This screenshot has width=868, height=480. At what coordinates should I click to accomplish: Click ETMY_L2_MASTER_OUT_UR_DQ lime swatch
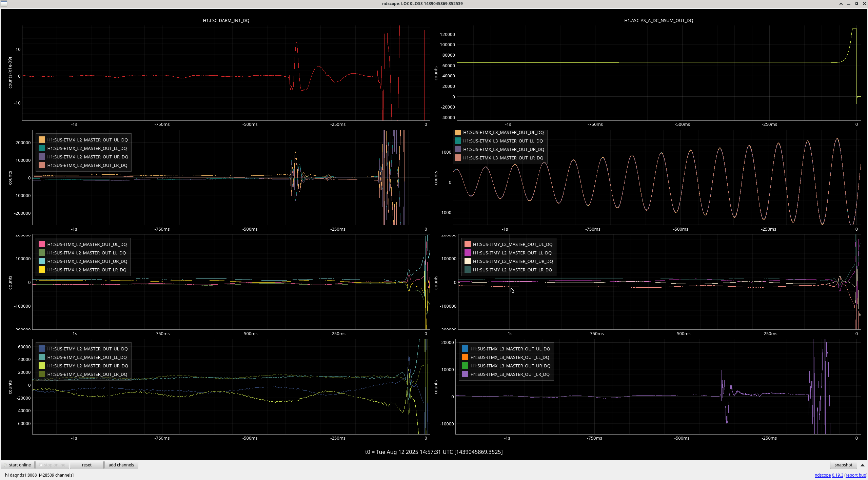42,366
